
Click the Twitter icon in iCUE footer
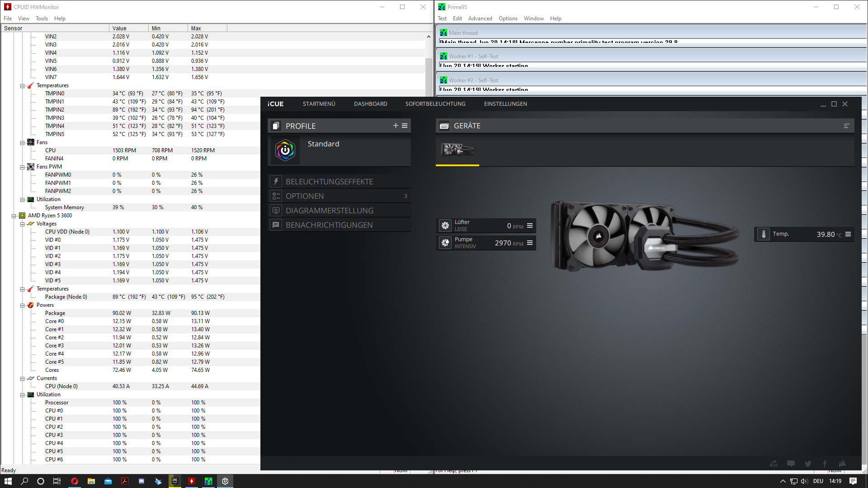click(x=807, y=464)
